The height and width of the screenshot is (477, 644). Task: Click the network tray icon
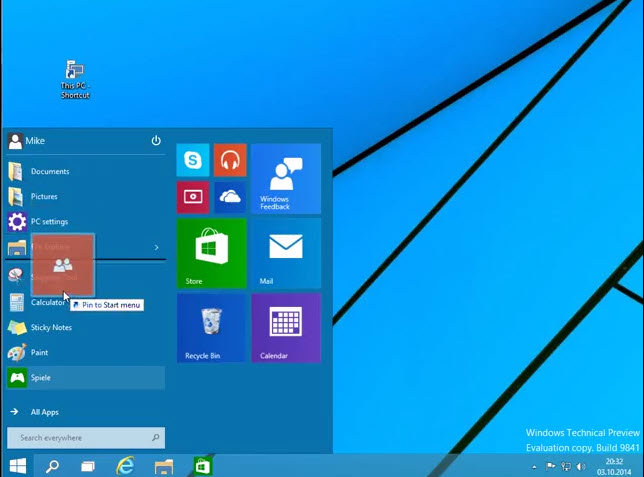[566, 466]
